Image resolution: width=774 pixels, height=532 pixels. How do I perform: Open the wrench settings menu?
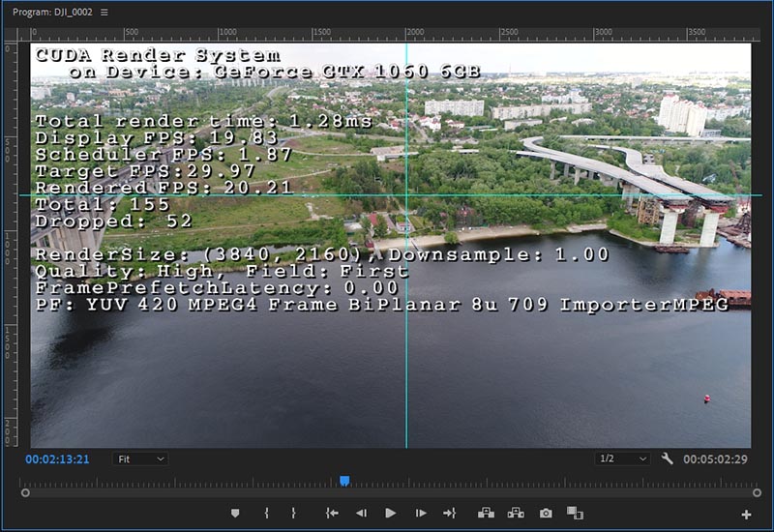pos(667,458)
